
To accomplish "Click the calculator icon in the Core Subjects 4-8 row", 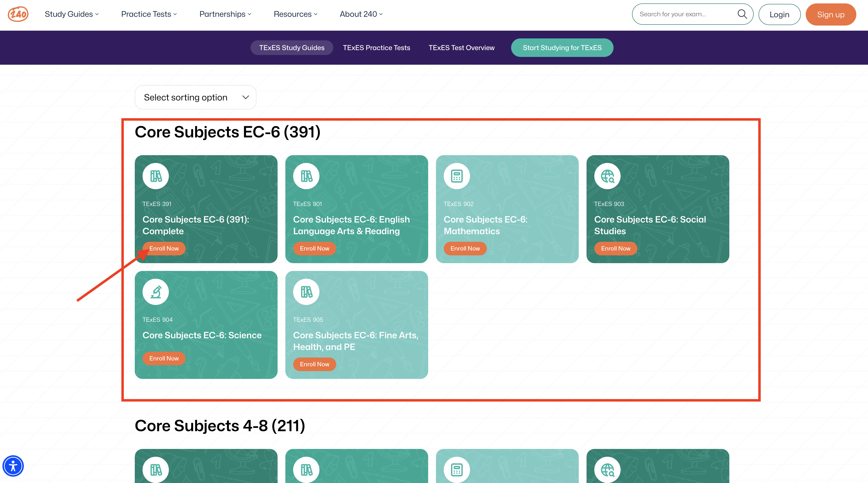I will (457, 470).
